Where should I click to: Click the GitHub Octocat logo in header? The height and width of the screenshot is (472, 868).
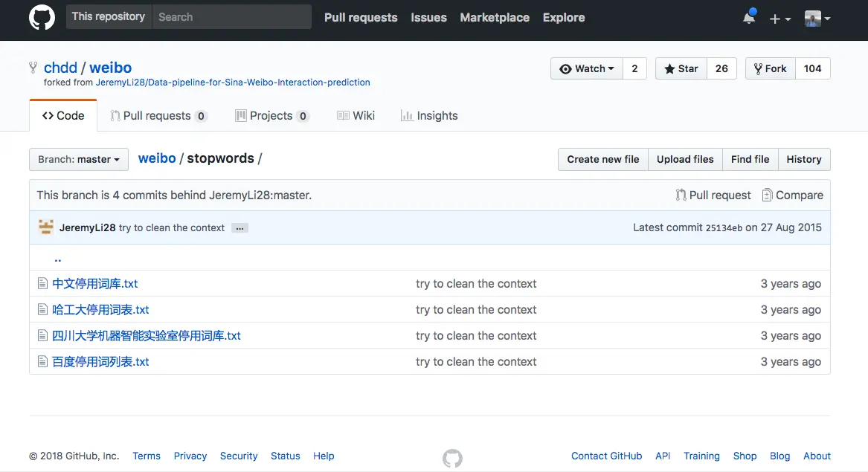pyautogui.click(x=42, y=18)
